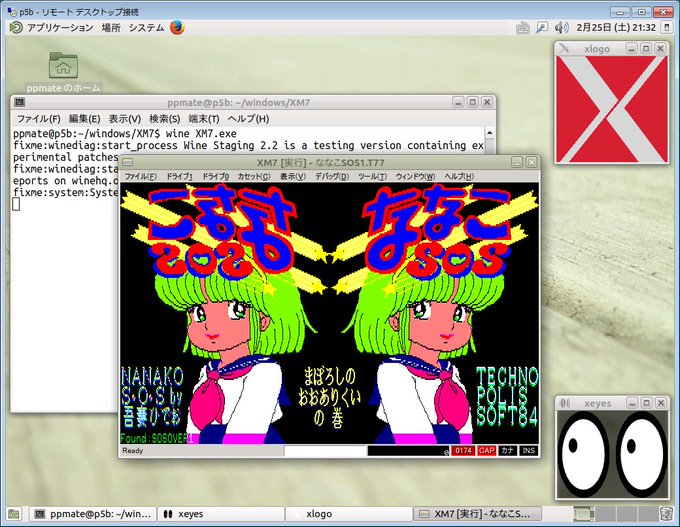Switch to xeyes taskbar button
This screenshot has height=527, width=680.
click(x=220, y=514)
